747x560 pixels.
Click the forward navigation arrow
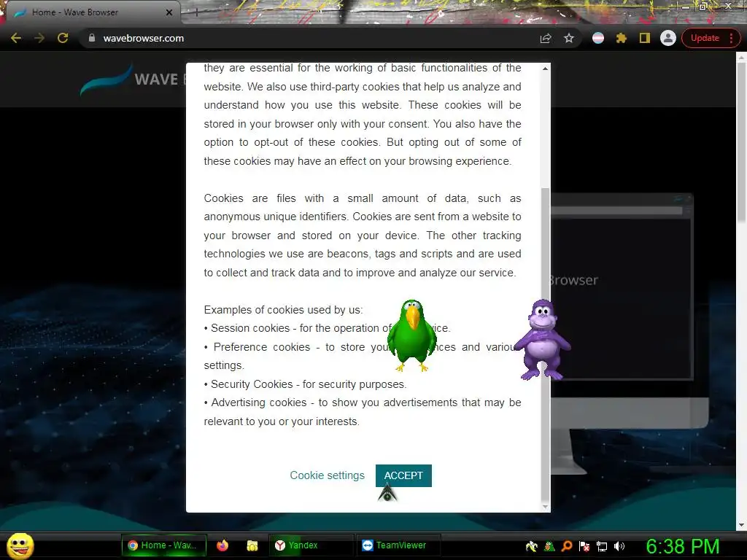click(39, 38)
